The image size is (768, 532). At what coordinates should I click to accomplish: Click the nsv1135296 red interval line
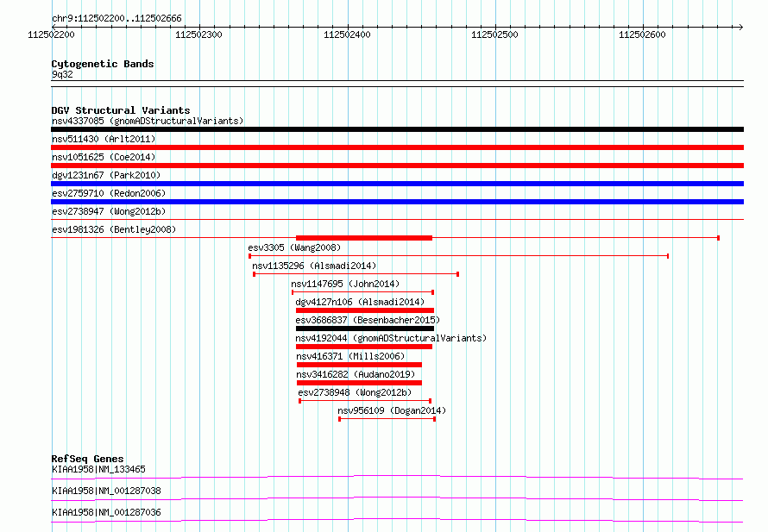click(x=356, y=274)
